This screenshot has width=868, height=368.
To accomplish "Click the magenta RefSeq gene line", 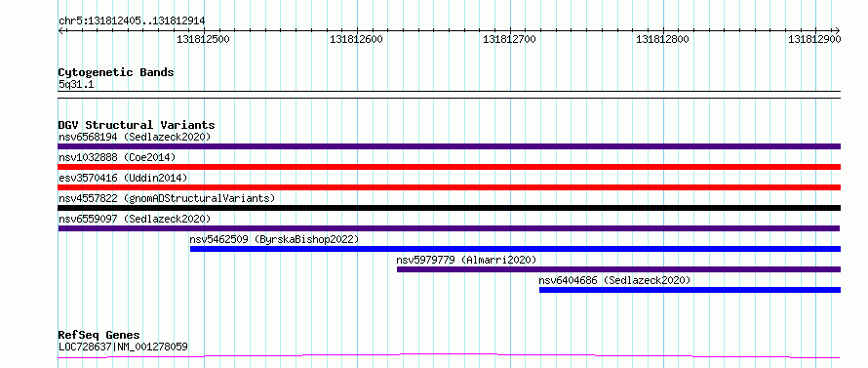I will click(x=449, y=355).
